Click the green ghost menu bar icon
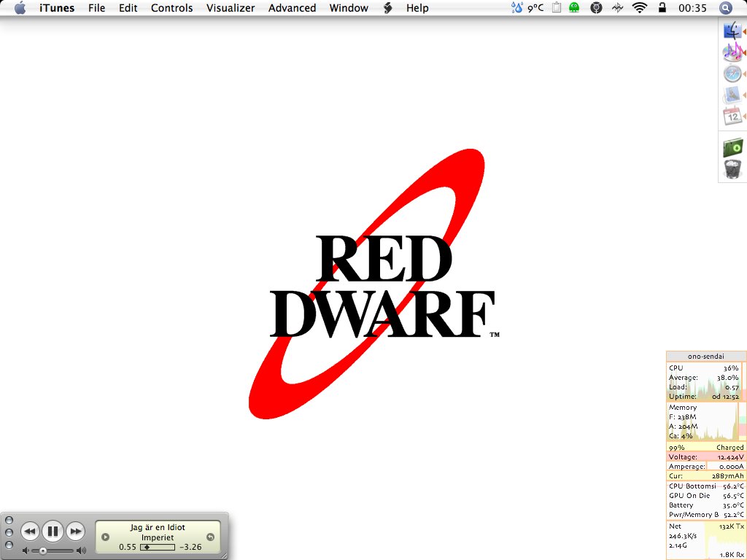 (x=575, y=7)
